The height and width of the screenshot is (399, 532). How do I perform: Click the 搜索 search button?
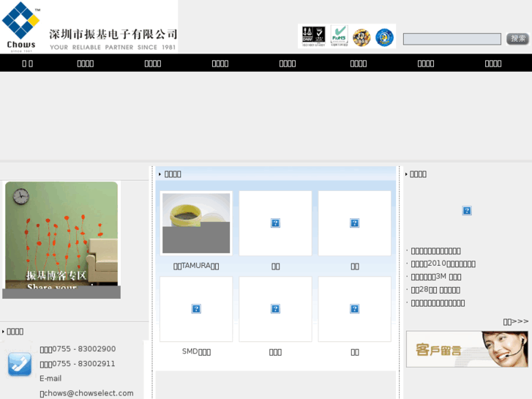518,39
